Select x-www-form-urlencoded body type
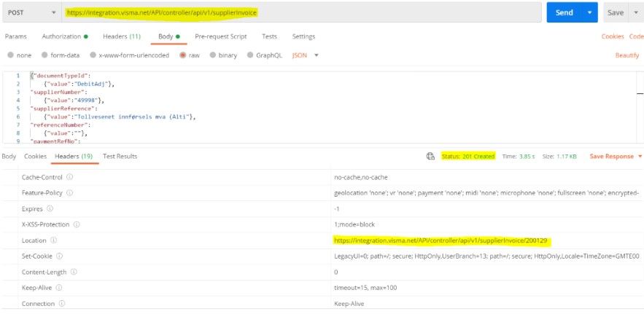Viewport: 644px width, 314px height. [x=93, y=55]
